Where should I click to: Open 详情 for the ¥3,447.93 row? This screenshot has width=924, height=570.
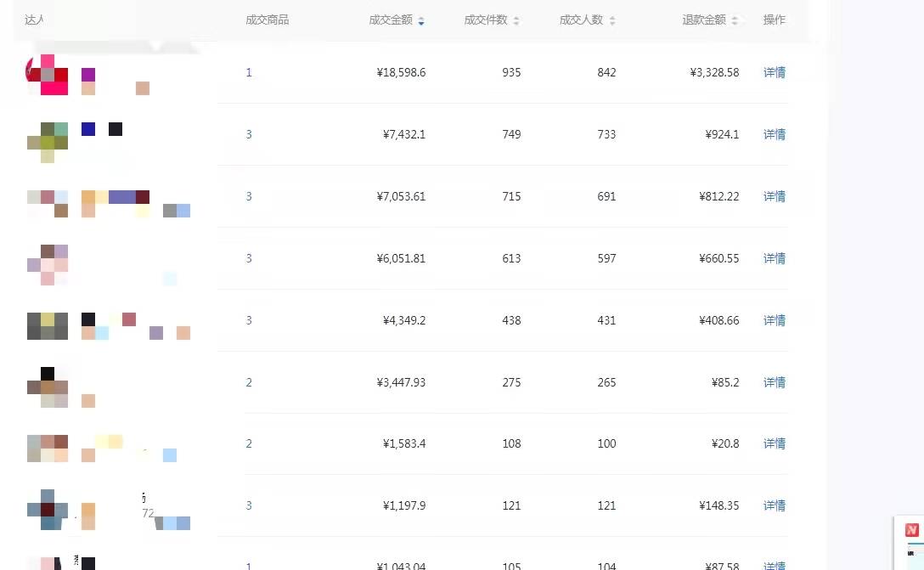pyautogui.click(x=775, y=382)
